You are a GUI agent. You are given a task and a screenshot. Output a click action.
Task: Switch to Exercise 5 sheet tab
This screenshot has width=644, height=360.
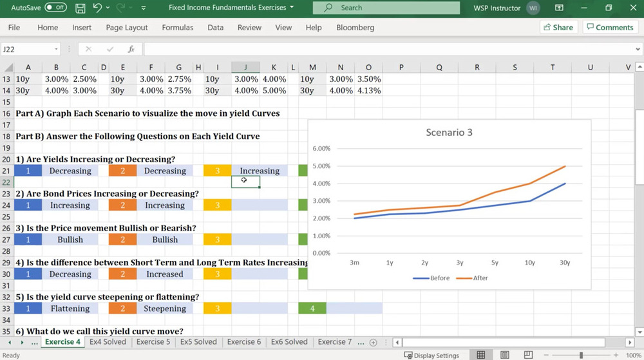153,342
